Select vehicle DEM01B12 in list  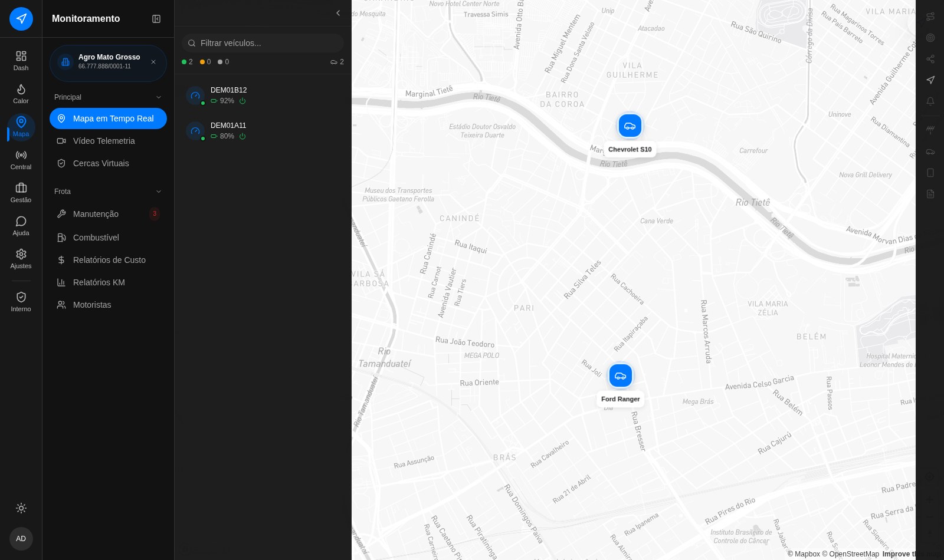(263, 95)
